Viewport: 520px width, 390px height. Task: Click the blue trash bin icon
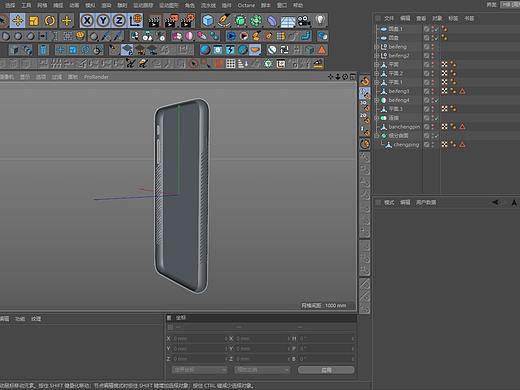point(43,50)
